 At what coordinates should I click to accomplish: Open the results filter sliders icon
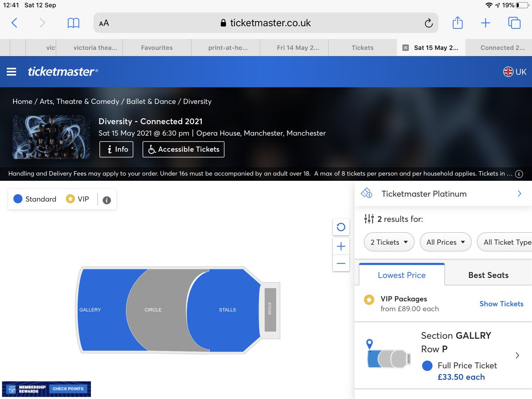click(369, 219)
